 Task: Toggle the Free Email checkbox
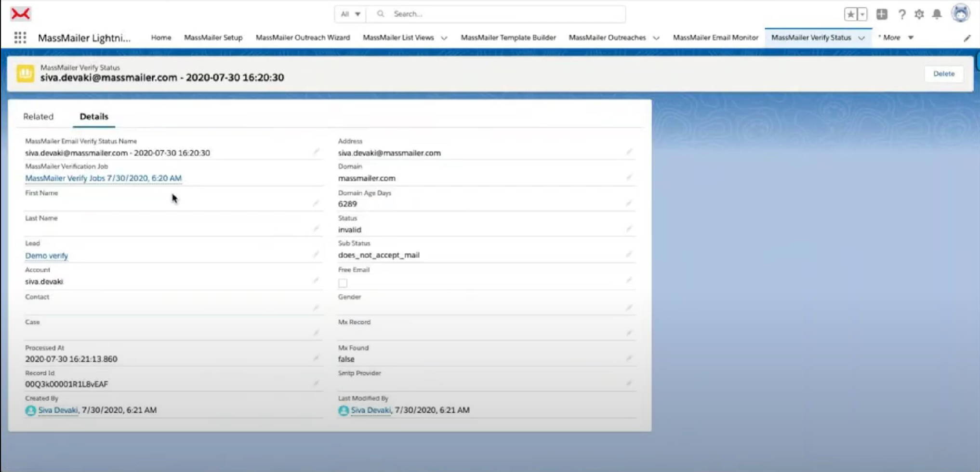pyautogui.click(x=343, y=283)
